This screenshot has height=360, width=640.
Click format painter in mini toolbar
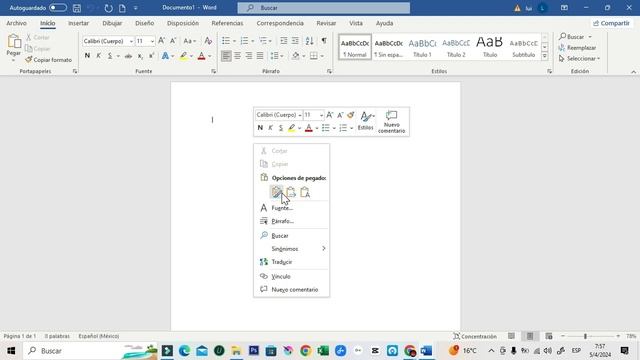(351, 115)
